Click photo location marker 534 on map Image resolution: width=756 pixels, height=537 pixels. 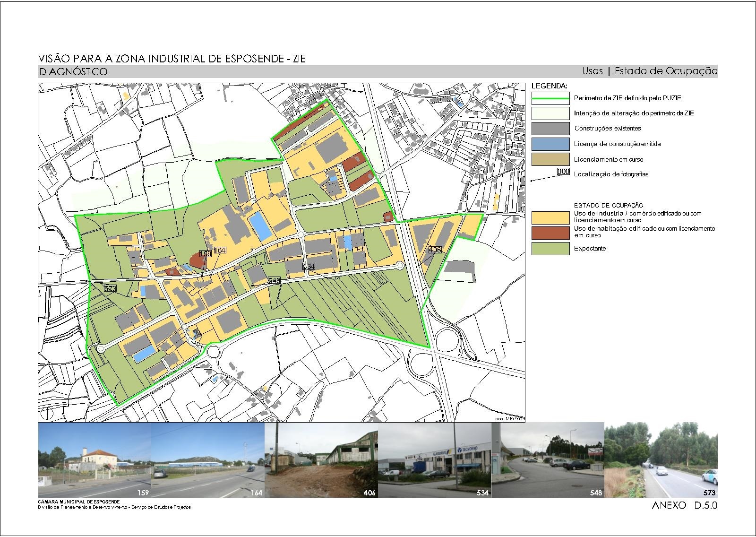click(309, 267)
